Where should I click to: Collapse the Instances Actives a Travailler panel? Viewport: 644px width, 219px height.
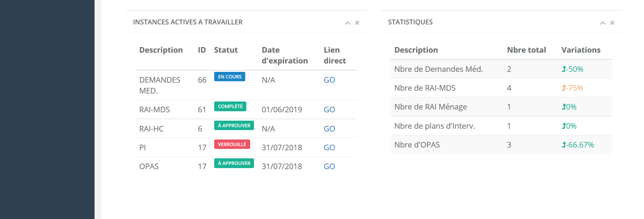[x=347, y=23]
